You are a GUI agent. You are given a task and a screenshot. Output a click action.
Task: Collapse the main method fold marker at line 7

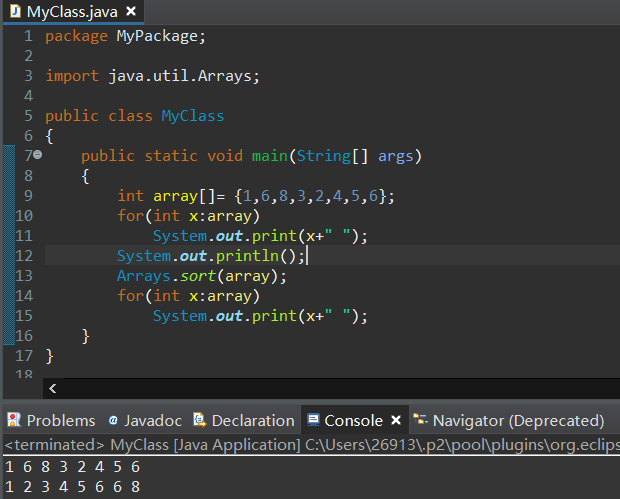click(38, 154)
